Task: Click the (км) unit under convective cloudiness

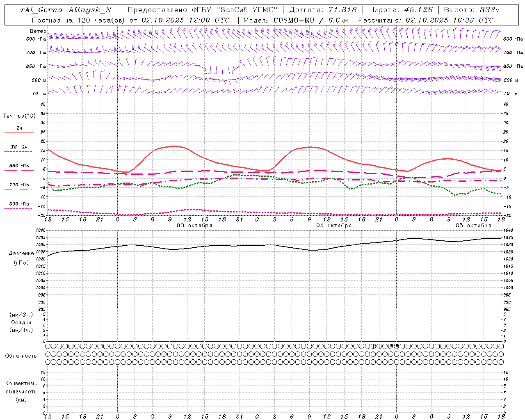Action: click(x=21, y=399)
